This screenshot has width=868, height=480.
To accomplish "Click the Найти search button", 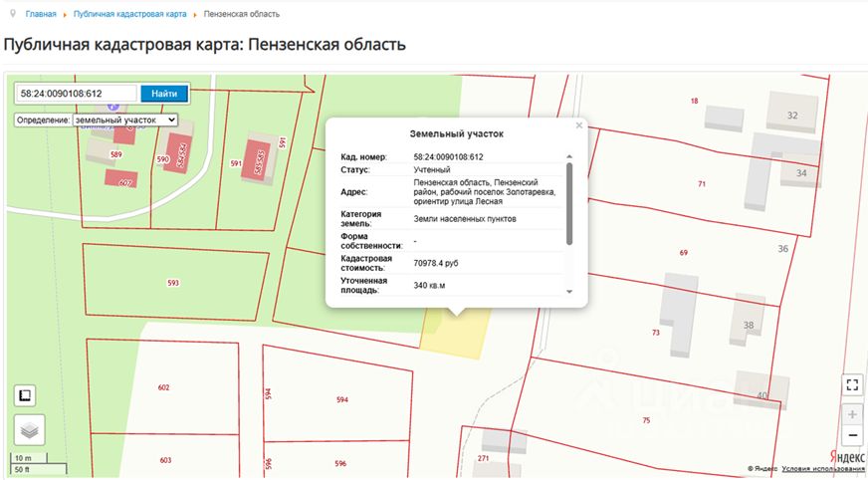I will click(x=164, y=94).
